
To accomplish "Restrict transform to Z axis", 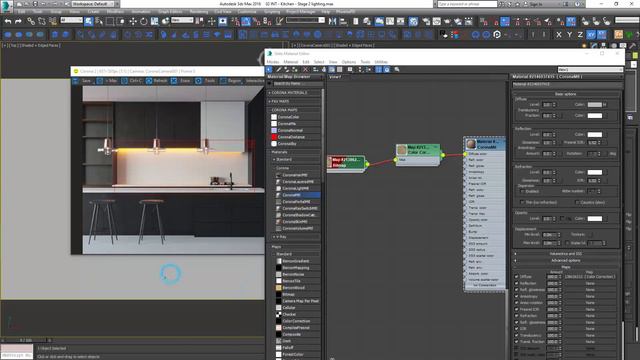I will pos(580,35).
